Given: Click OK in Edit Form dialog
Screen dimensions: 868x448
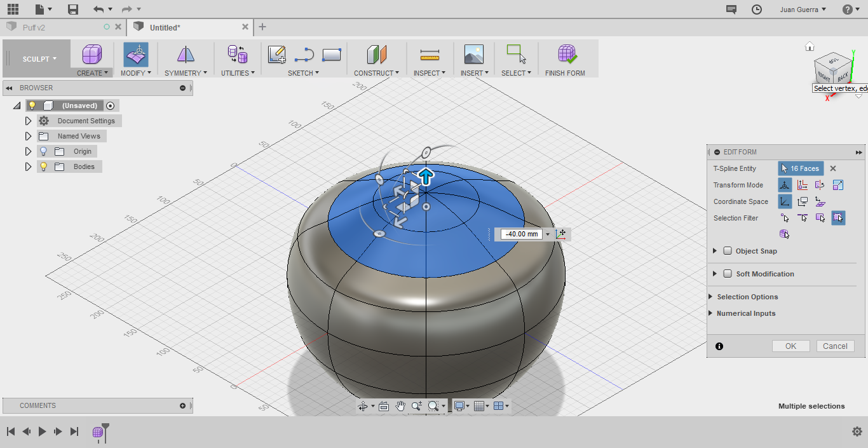Looking at the screenshot, I should [790, 346].
